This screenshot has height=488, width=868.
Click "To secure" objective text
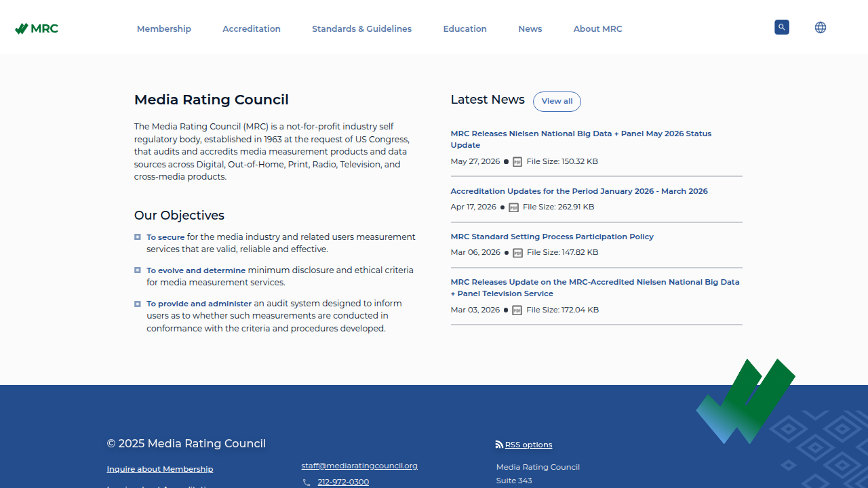coord(165,237)
